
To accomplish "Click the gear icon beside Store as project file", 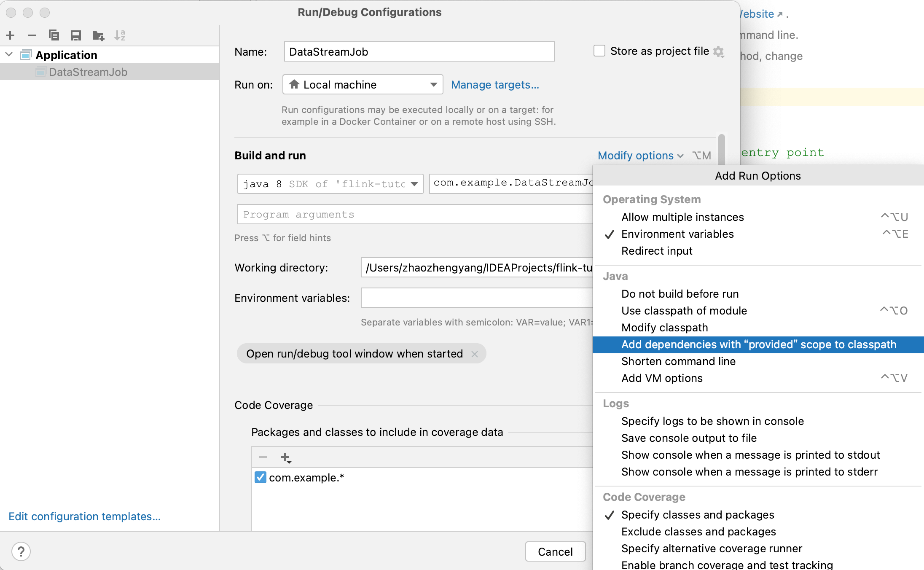I will (x=719, y=51).
